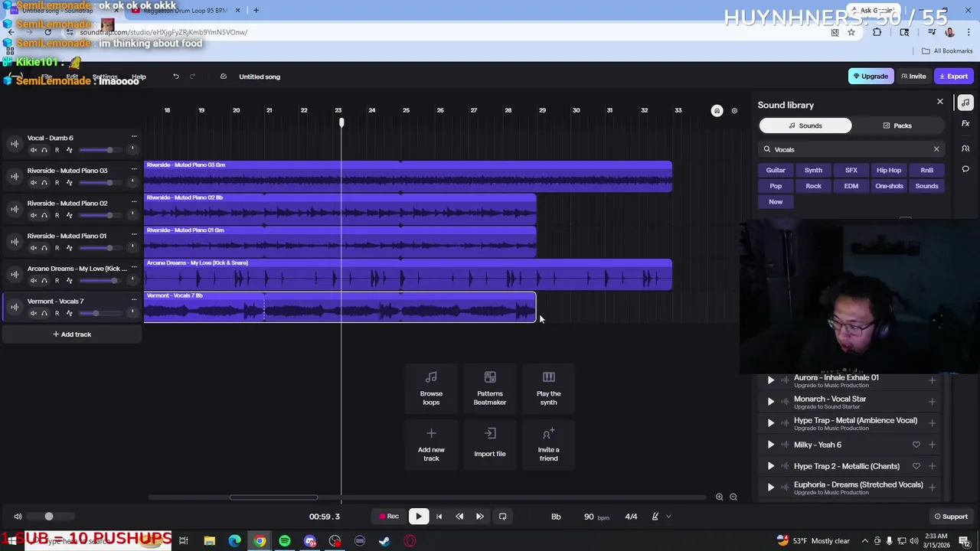Zoom in on the timeline
Screen dimensions: 980x551
coord(719,497)
